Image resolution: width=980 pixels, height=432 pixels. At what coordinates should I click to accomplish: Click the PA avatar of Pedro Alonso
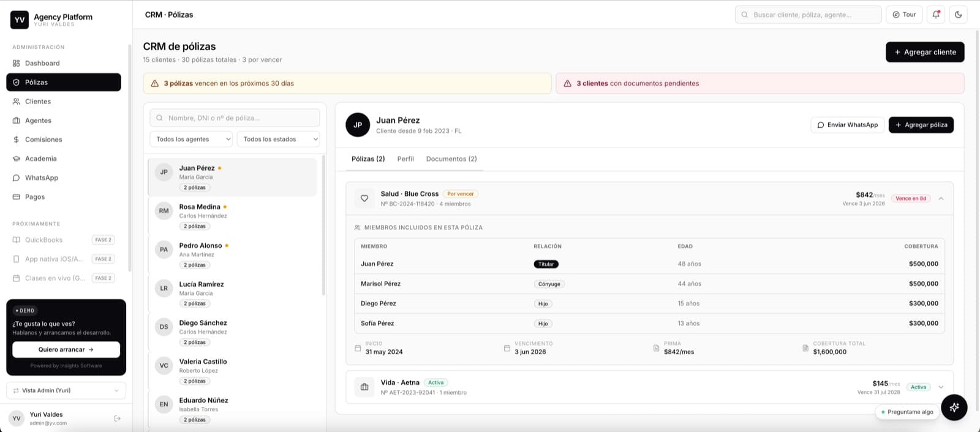tap(164, 250)
